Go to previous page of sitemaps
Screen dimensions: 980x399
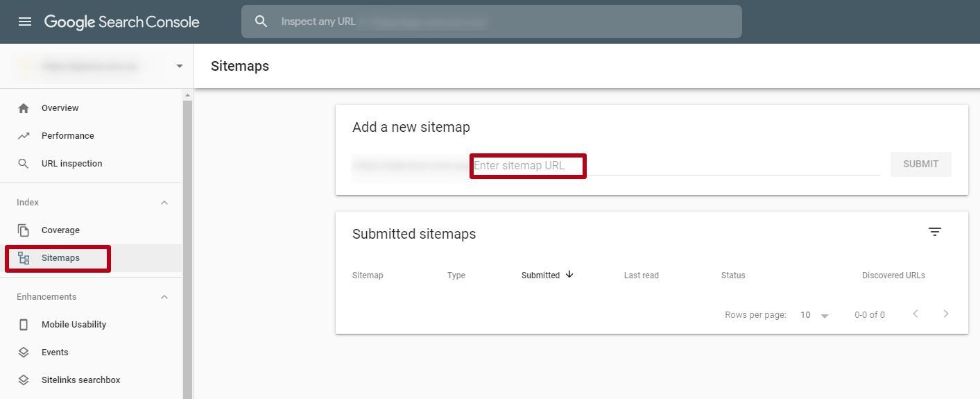915,314
